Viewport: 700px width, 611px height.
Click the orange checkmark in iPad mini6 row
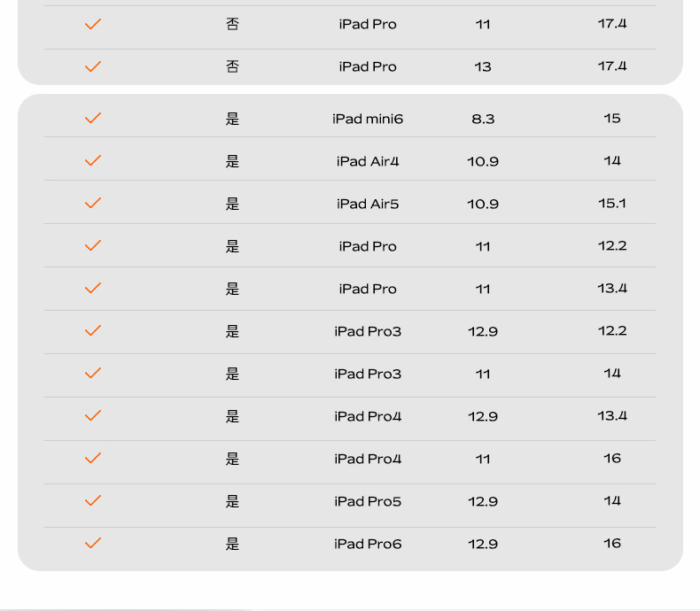(x=93, y=118)
